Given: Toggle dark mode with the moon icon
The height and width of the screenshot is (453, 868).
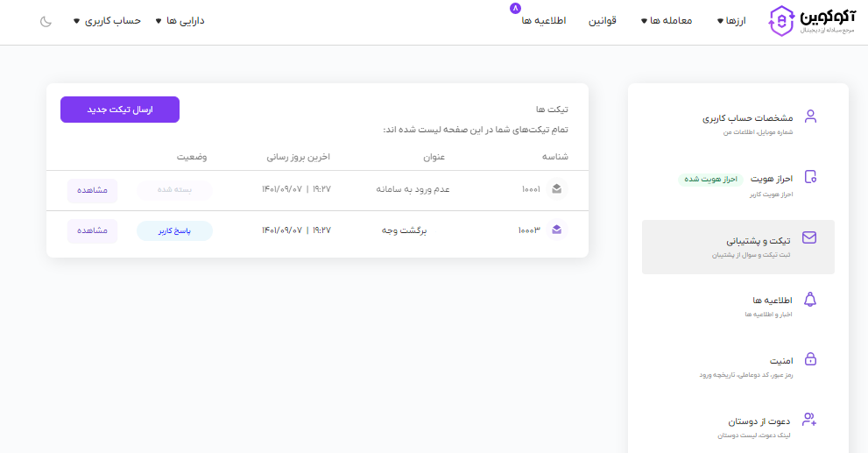Looking at the screenshot, I should click(x=46, y=21).
